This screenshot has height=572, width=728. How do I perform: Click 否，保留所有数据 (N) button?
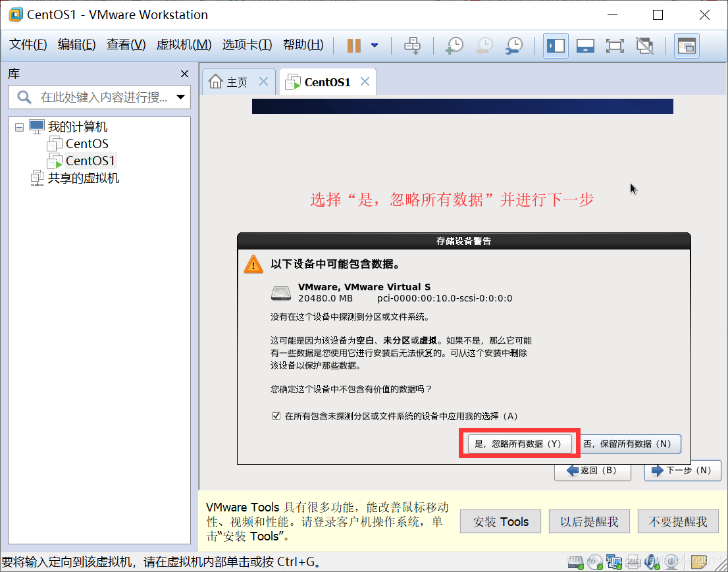pyautogui.click(x=629, y=444)
